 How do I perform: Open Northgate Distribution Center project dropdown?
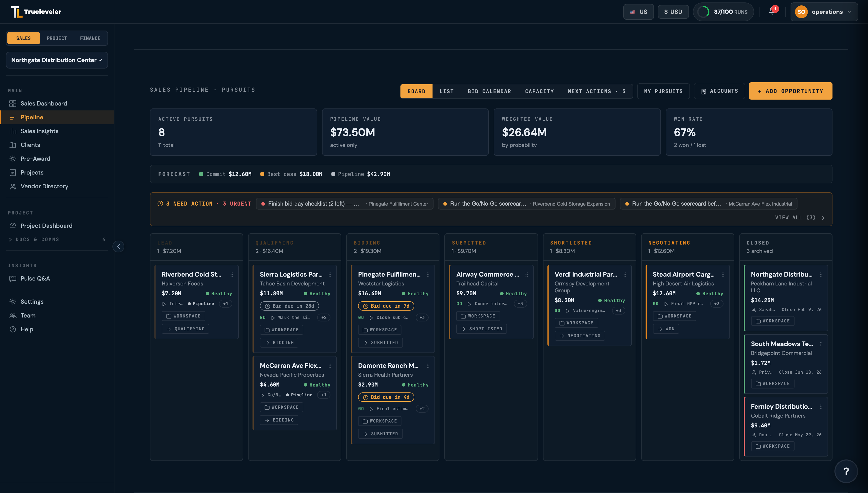(57, 60)
